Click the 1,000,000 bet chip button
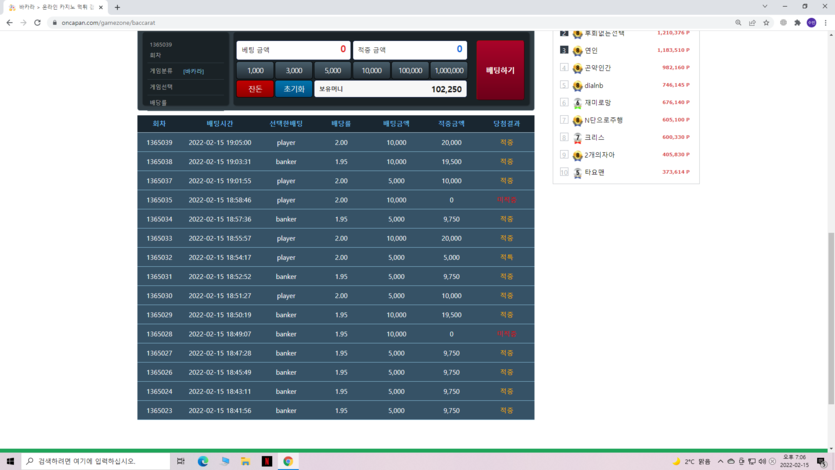Image resolution: width=835 pixels, height=470 pixels. pyautogui.click(x=449, y=70)
